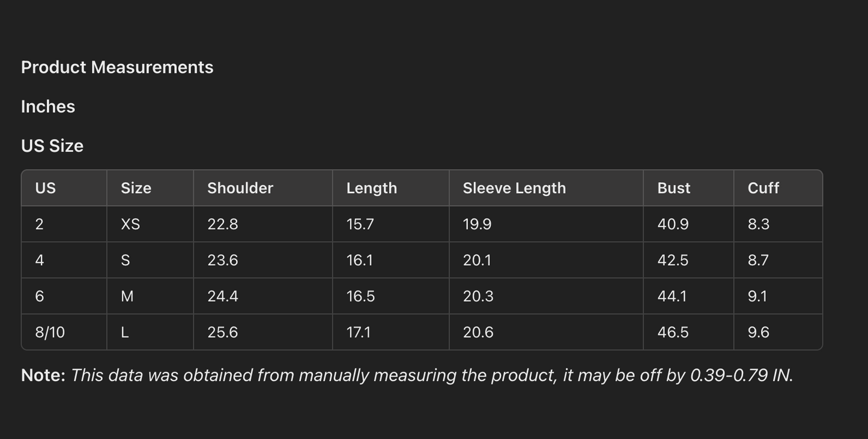This screenshot has height=439, width=868.
Task: Click the Sleeve Length column header
Action: [x=514, y=188]
